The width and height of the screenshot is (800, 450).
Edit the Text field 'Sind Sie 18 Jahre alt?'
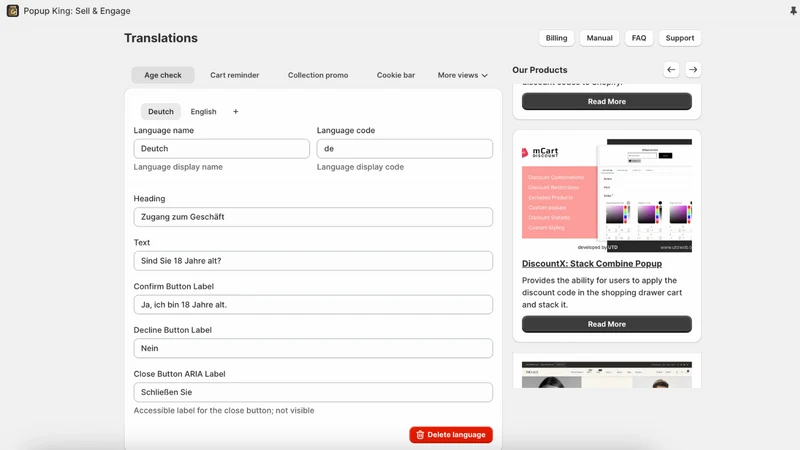[x=313, y=261]
